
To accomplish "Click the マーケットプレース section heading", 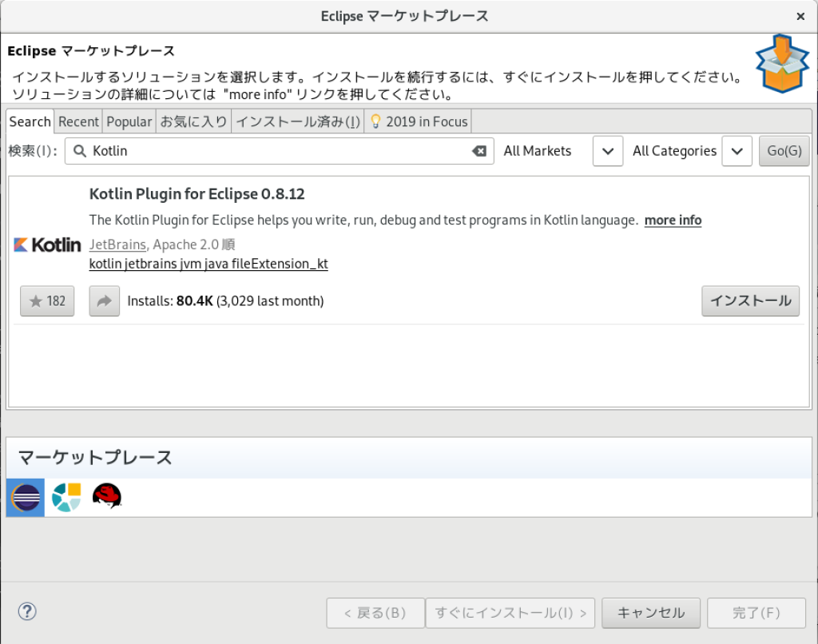I will pyautogui.click(x=95, y=458).
